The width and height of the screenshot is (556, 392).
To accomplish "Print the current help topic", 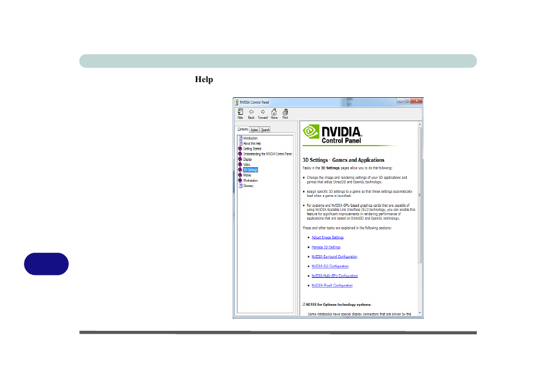I will point(285,114).
